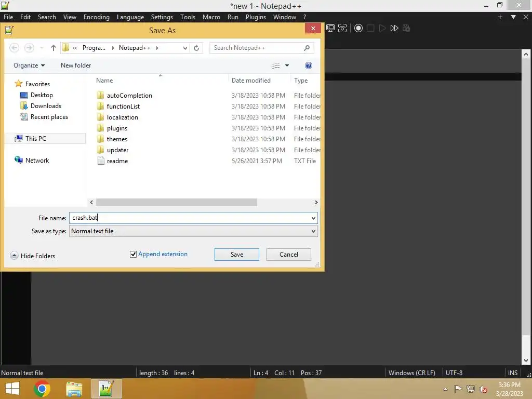Open the Search menu

tap(47, 17)
